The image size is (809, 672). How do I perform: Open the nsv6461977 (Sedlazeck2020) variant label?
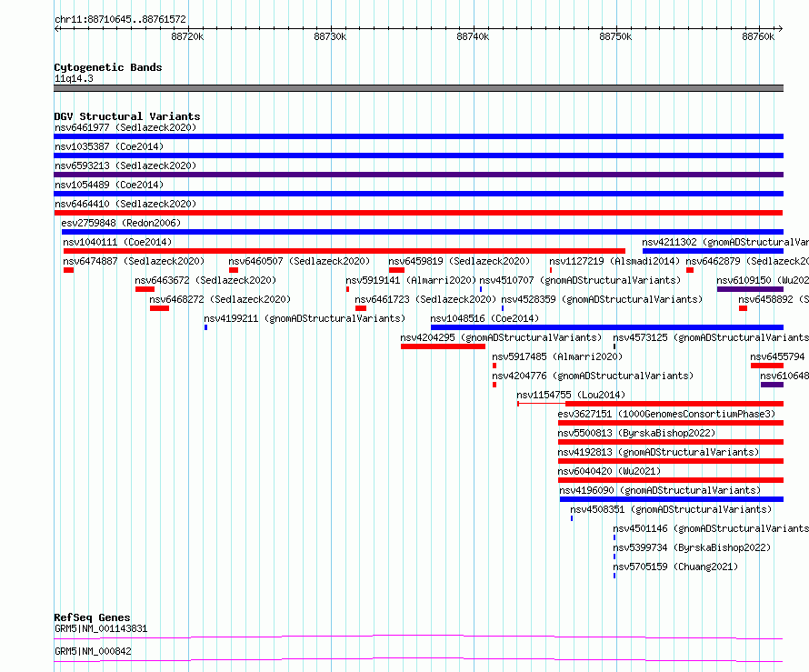(x=125, y=127)
